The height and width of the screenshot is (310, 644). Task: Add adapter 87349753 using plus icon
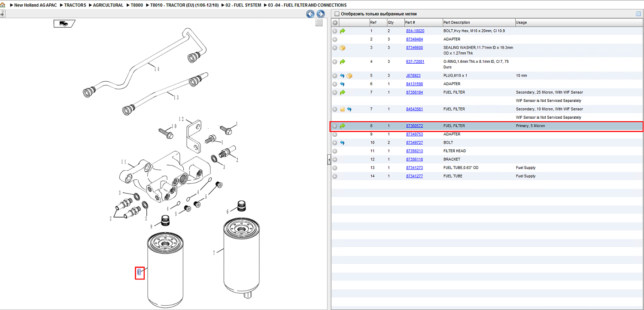click(335, 134)
